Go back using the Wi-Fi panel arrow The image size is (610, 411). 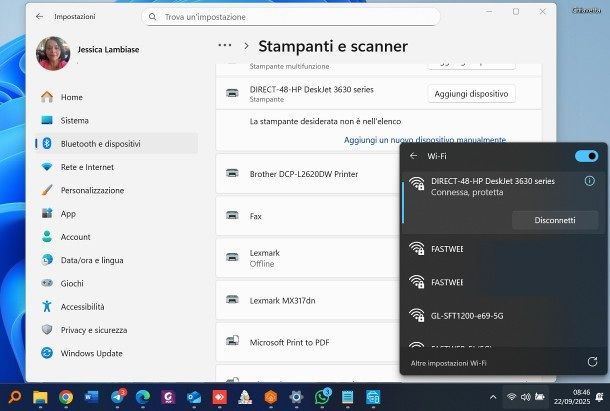pos(414,156)
